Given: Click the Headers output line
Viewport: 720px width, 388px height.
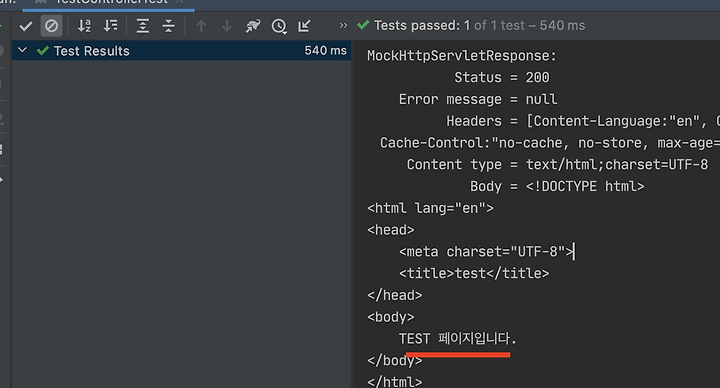Looking at the screenshot, I should click(x=583, y=121).
